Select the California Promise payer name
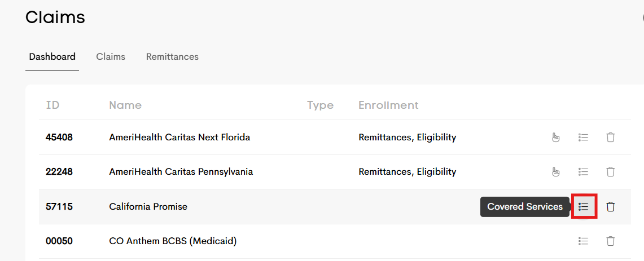This screenshot has width=644, height=261. click(x=148, y=206)
